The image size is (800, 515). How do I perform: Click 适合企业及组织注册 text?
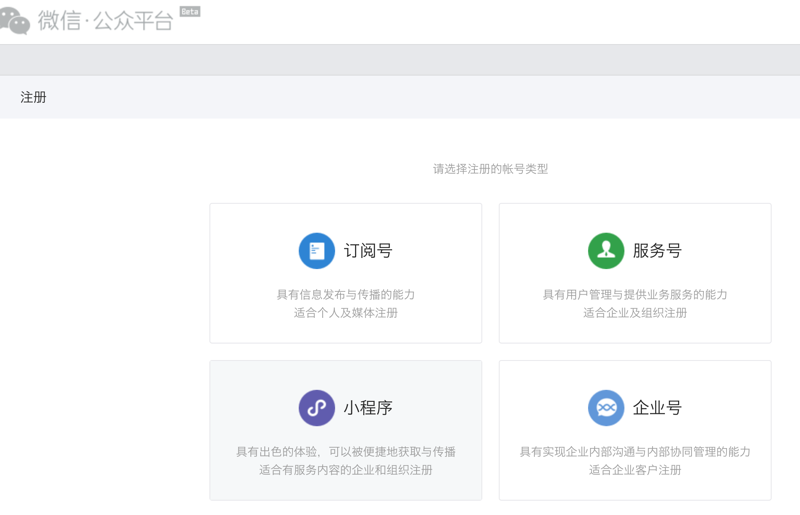[635, 313]
